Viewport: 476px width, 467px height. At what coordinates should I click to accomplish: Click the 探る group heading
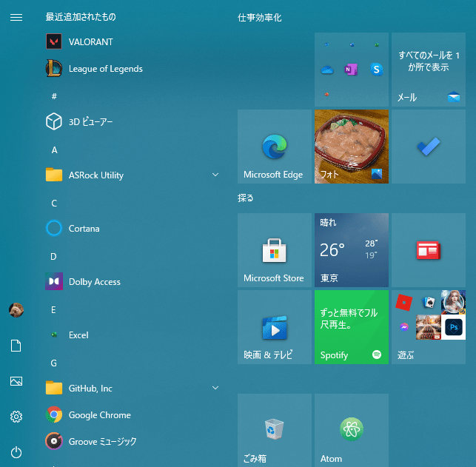coord(245,198)
